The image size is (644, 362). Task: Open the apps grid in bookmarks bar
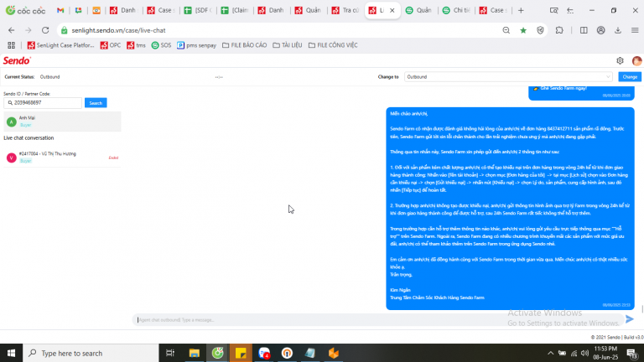click(11, 45)
